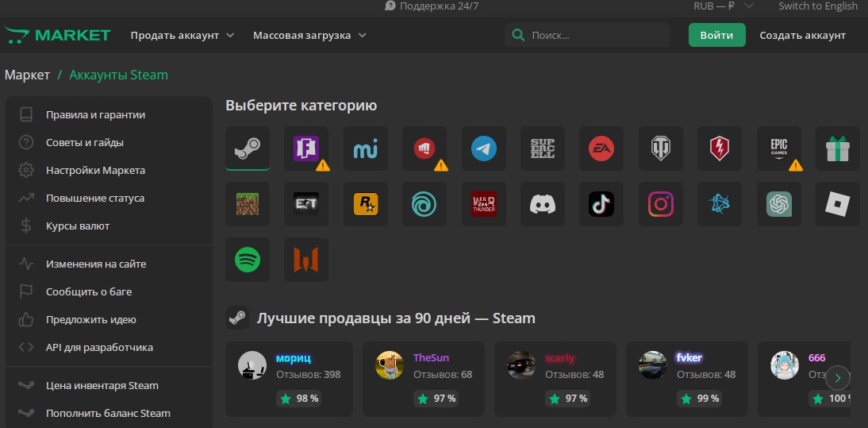Select the Instagram category icon
The image size is (868, 428).
click(660, 204)
